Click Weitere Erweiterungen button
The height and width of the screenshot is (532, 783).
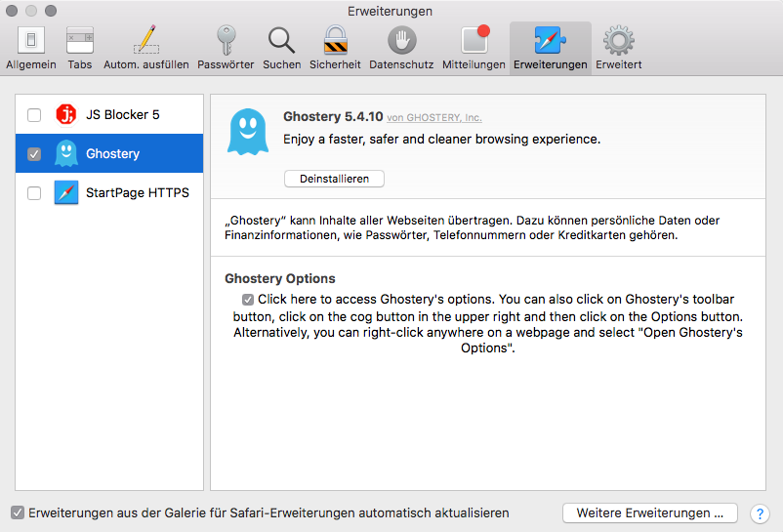coord(649,513)
